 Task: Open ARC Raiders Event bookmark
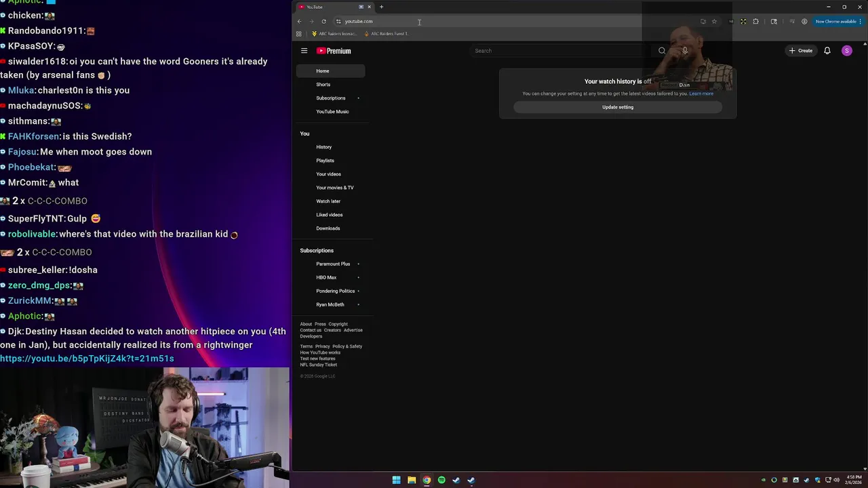coord(386,34)
